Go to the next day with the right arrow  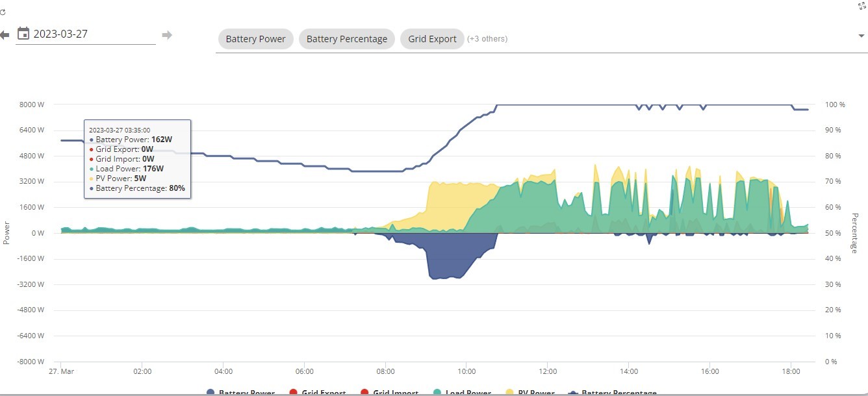pyautogui.click(x=167, y=34)
